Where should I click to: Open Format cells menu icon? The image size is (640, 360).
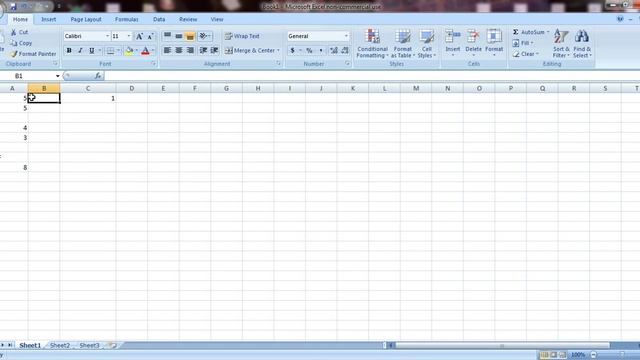pos(494,36)
